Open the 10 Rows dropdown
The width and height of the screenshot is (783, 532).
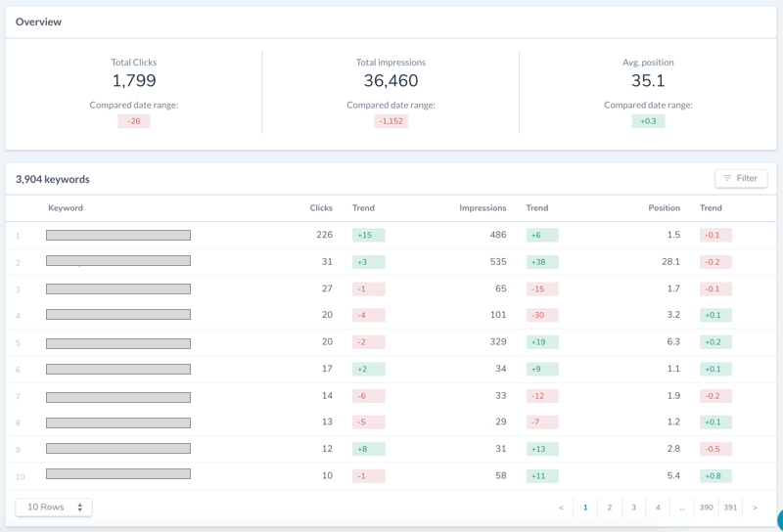(54, 507)
